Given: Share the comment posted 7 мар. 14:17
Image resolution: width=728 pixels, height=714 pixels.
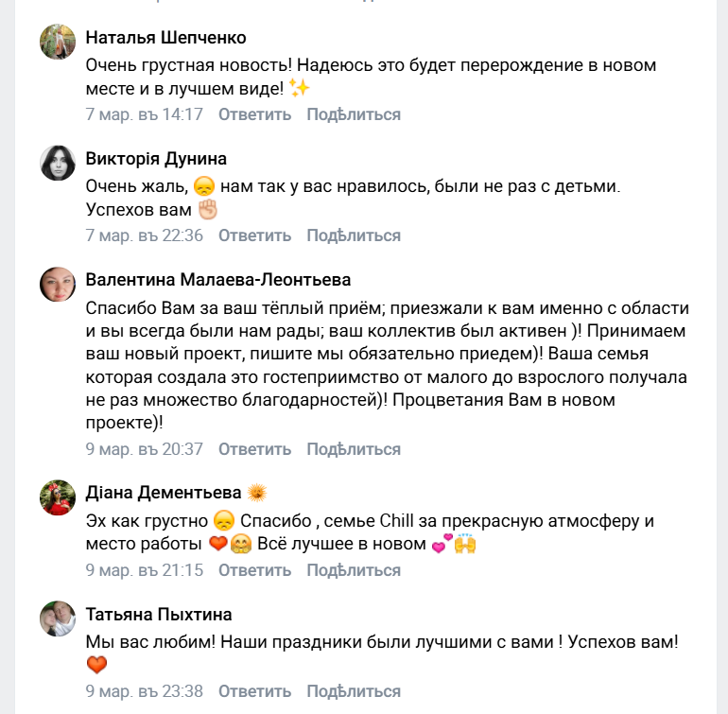Looking at the screenshot, I should pos(354,114).
